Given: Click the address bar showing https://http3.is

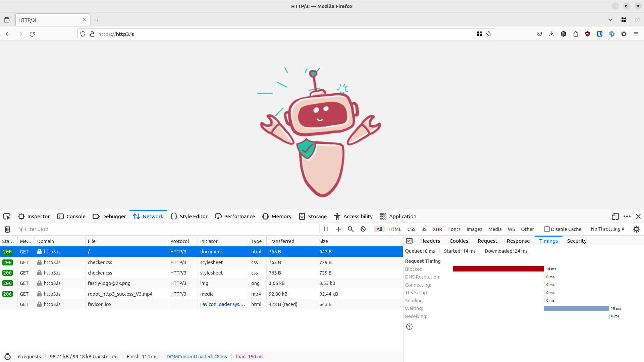Looking at the screenshot, I should click(285, 34).
